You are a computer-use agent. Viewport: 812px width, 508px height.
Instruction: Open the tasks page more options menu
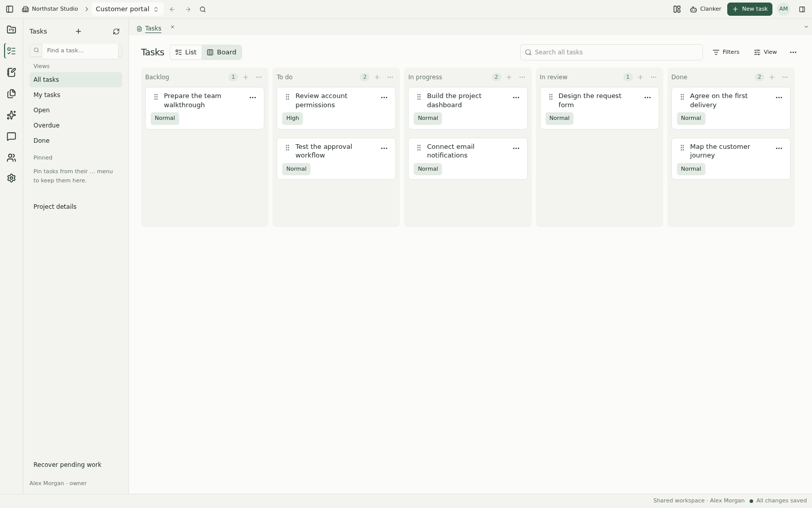[793, 52]
